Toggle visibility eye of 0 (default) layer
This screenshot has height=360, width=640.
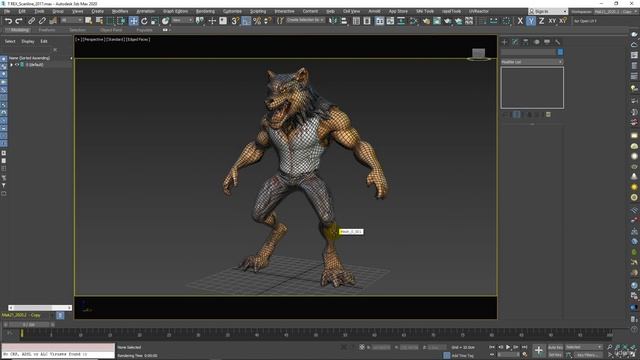click(x=17, y=64)
